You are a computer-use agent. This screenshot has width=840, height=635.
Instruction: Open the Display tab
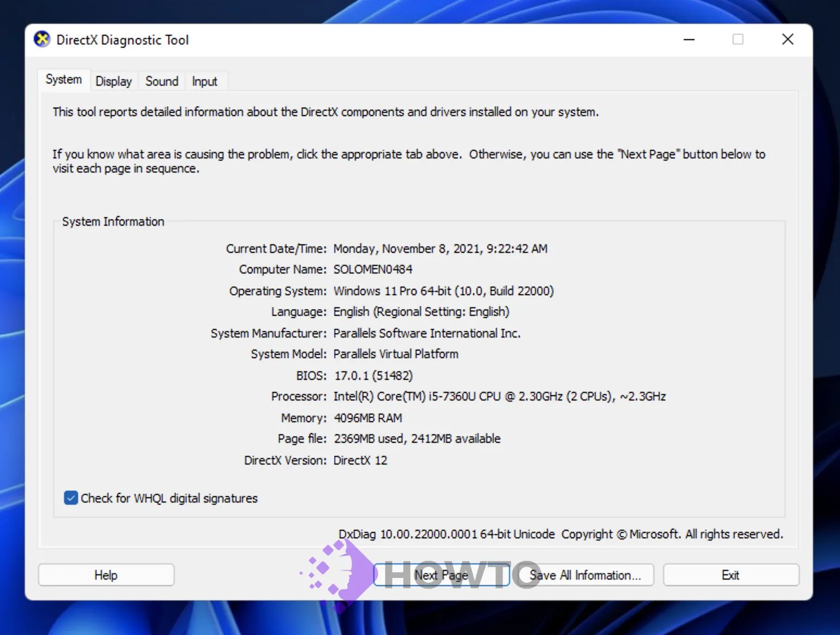(113, 81)
